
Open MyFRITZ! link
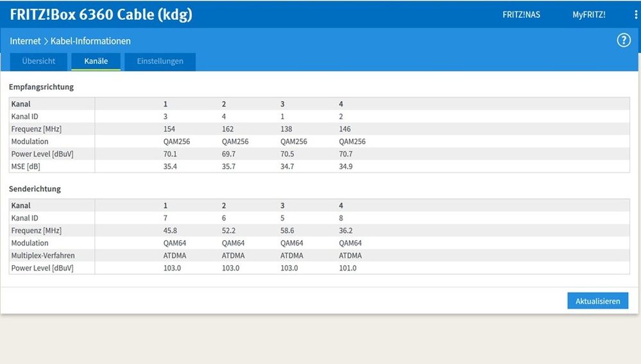tap(588, 15)
